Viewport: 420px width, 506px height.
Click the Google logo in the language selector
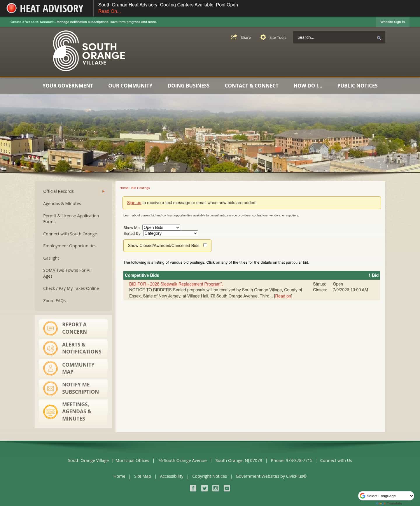[363, 496]
